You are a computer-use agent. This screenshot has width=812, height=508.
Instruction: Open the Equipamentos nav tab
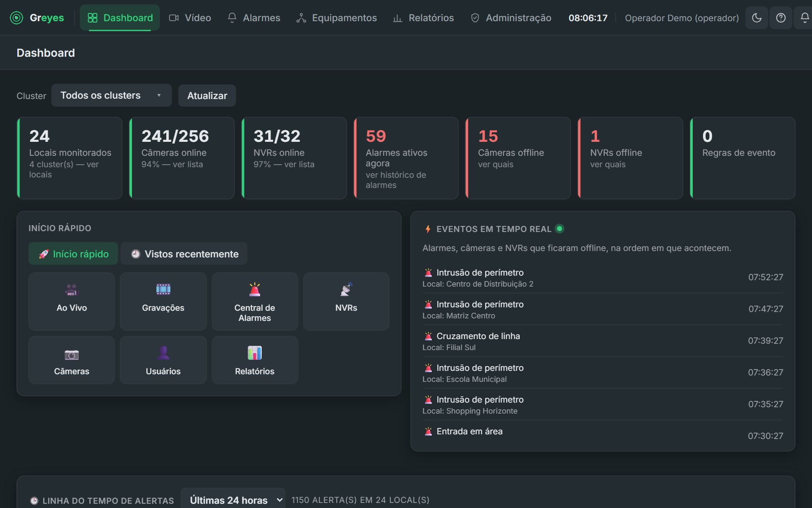tap(336, 18)
